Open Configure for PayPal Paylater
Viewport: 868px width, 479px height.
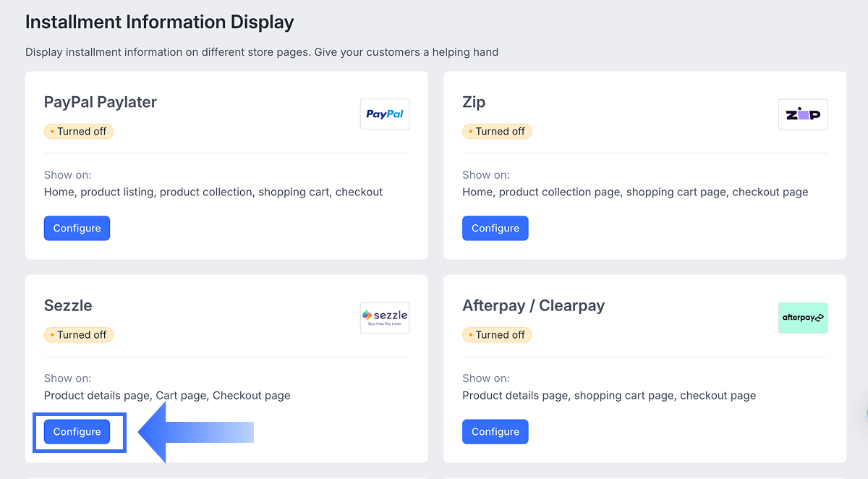tap(77, 228)
